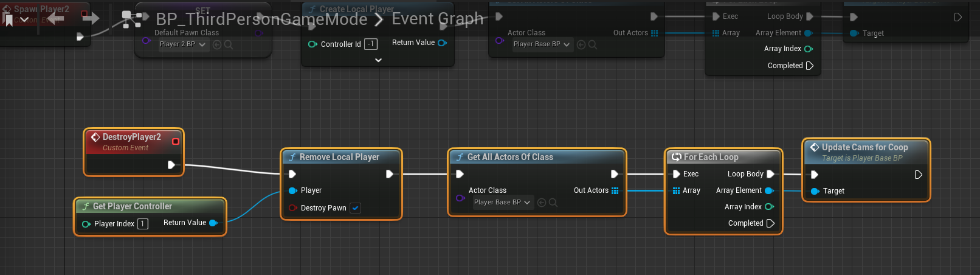Browse to asset magnifier next to Player 2 BP
The image size is (980, 275).
229,44
